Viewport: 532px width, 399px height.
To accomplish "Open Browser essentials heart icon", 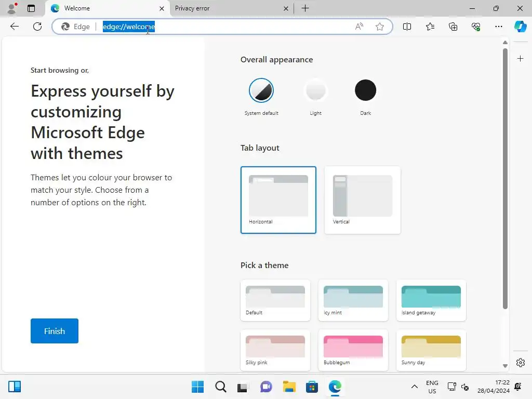I will pos(476,26).
